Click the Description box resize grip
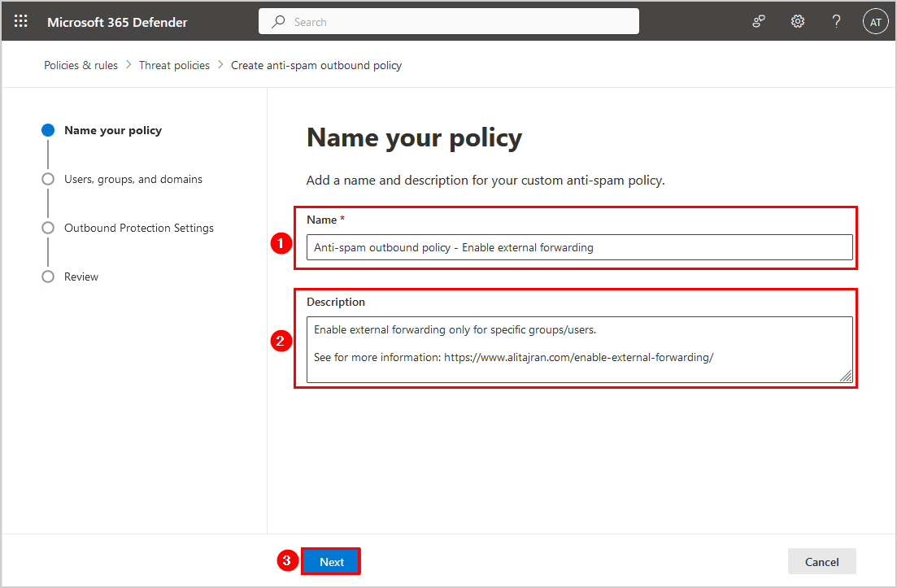The width and height of the screenshot is (897, 588). (846, 376)
